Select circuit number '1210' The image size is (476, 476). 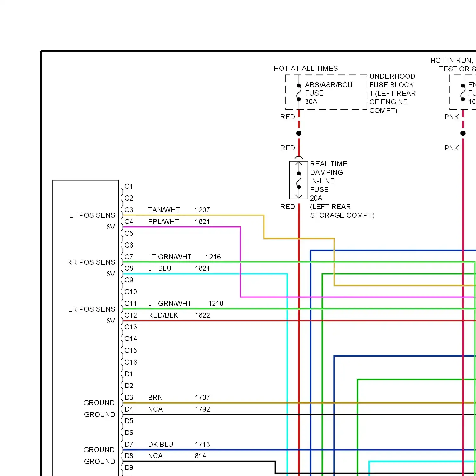pos(216,304)
